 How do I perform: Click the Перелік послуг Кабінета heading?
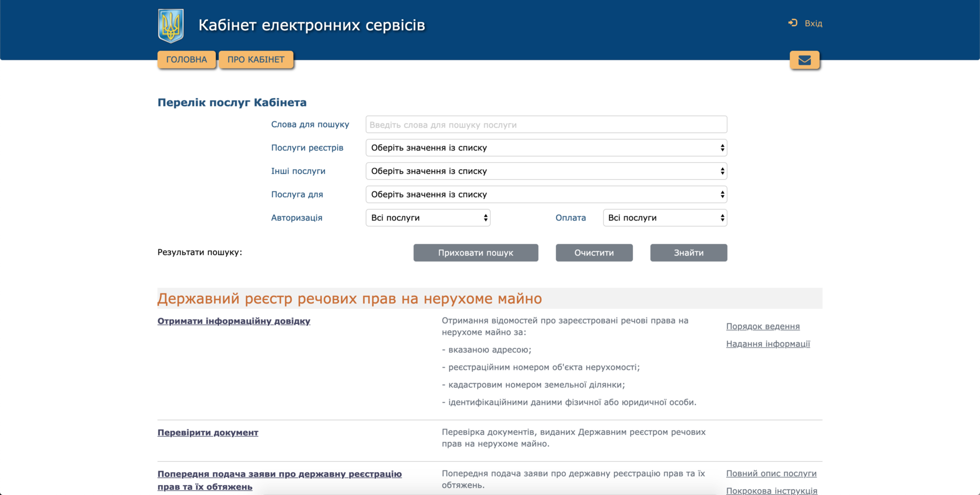[x=232, y=103]
